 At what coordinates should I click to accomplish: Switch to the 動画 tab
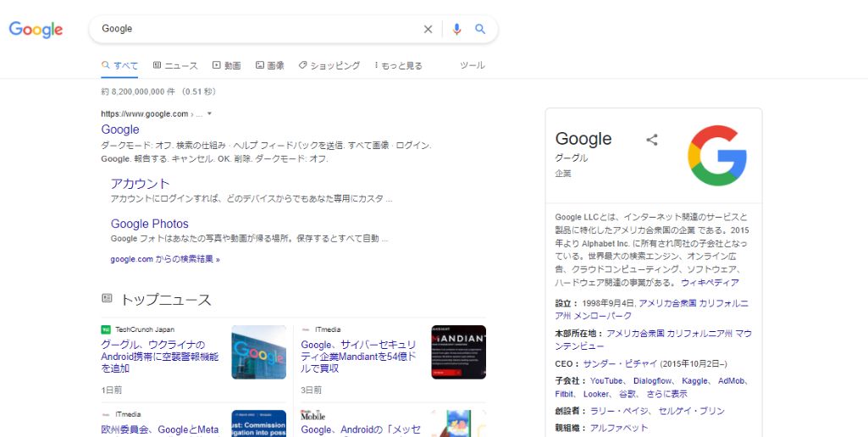point(226,65)
